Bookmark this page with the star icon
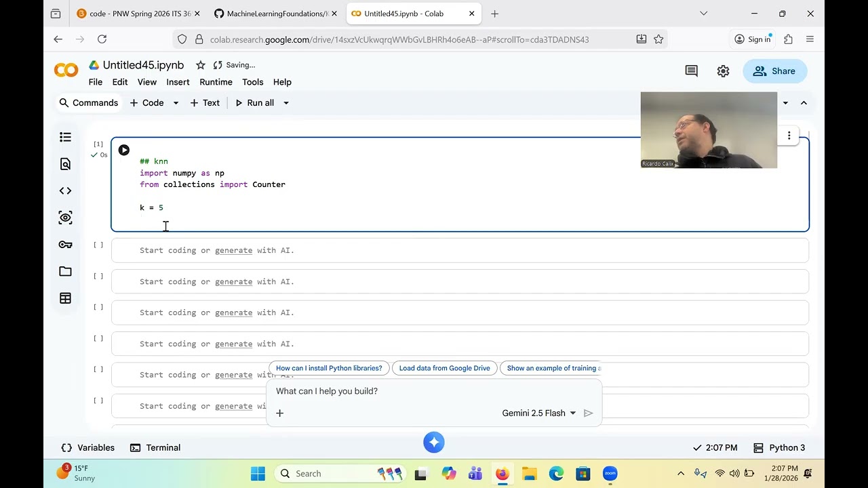 pyautogui.click(x=658, y=39)
